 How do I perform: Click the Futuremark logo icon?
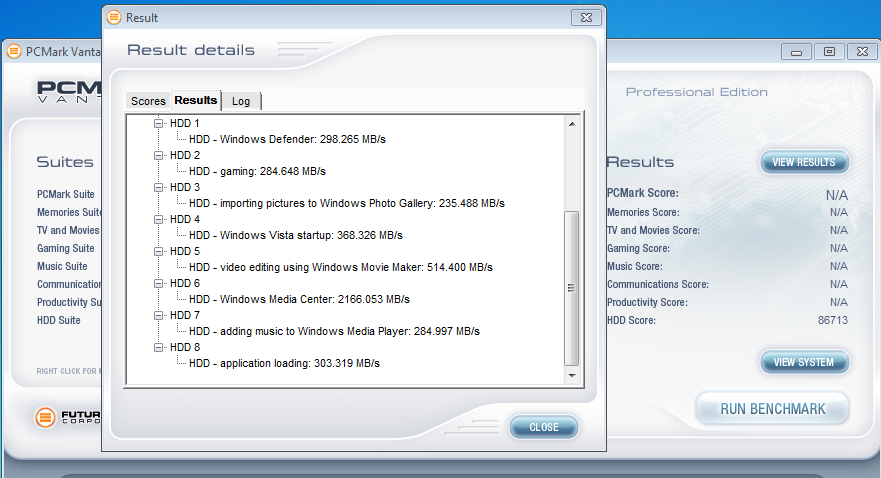click(x=46, y=417)
